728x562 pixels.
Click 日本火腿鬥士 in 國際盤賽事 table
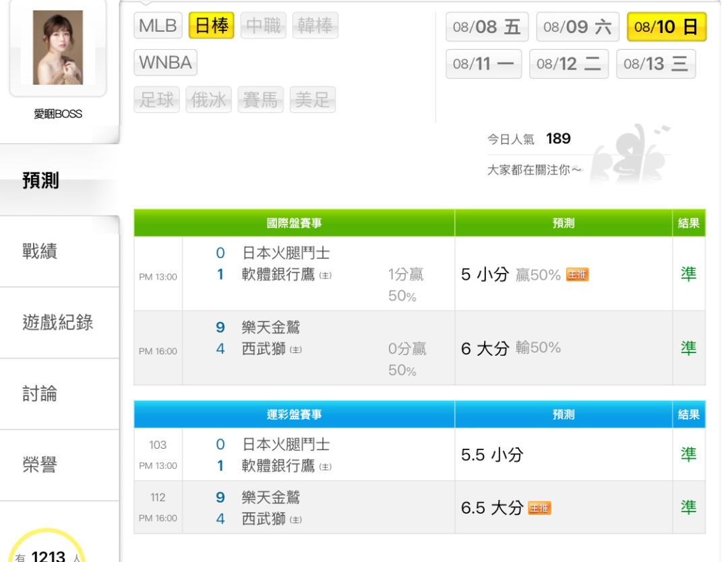[286, 253]
